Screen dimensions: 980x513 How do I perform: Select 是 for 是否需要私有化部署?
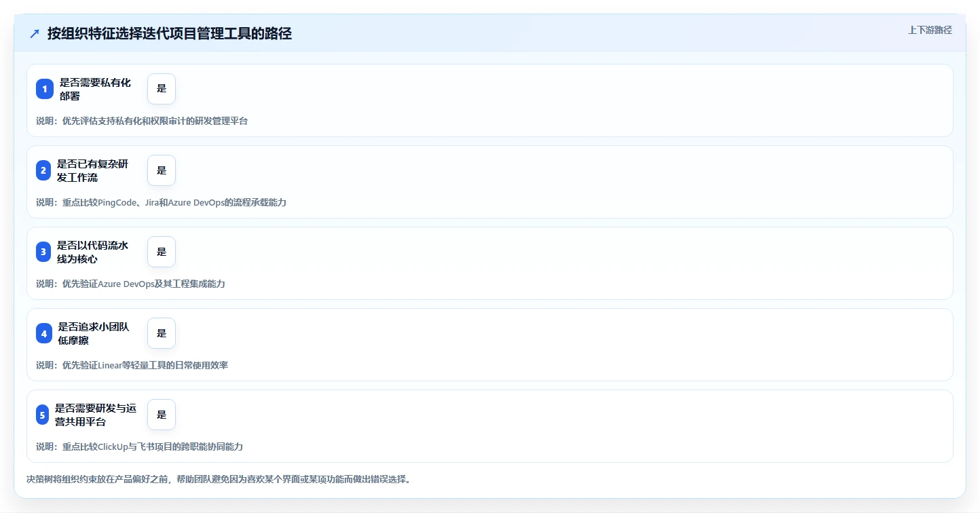(x=162, y=89)
